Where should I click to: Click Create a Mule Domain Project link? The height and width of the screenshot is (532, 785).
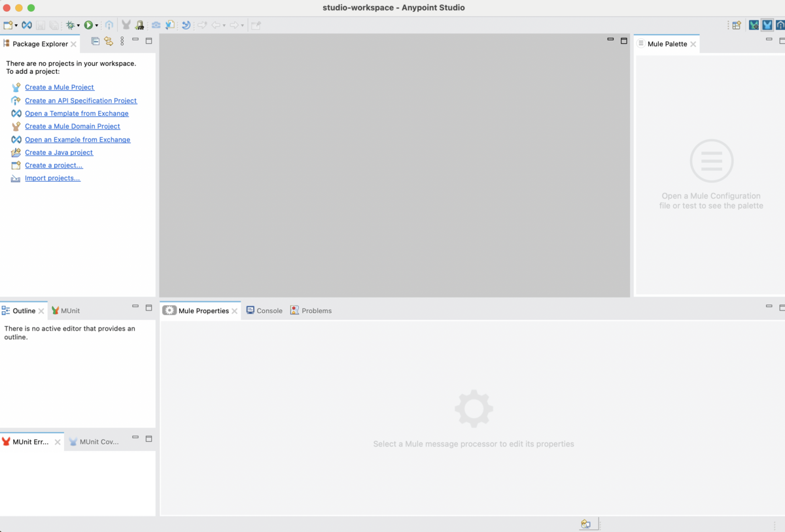(73, 126)
